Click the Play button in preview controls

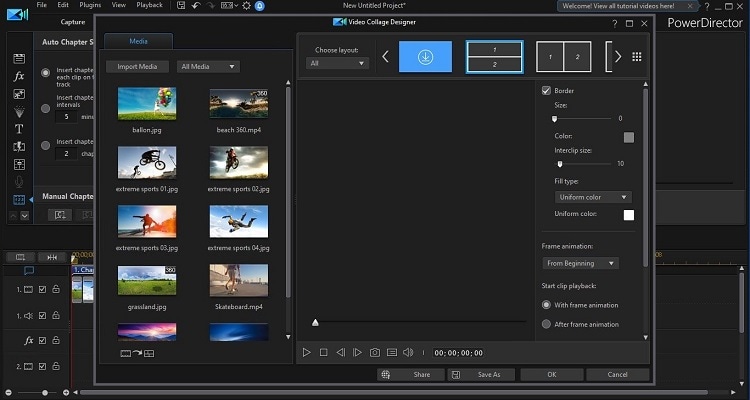[x=307, y=352]
